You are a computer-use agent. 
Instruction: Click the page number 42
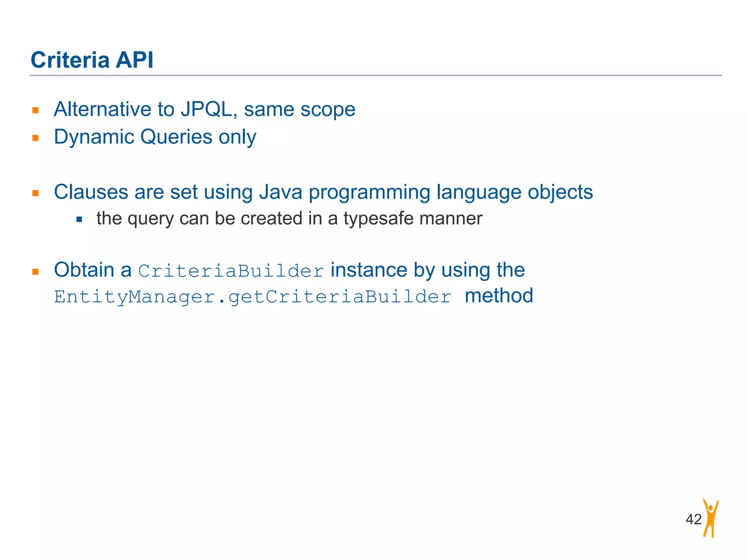tap(693, 519)
